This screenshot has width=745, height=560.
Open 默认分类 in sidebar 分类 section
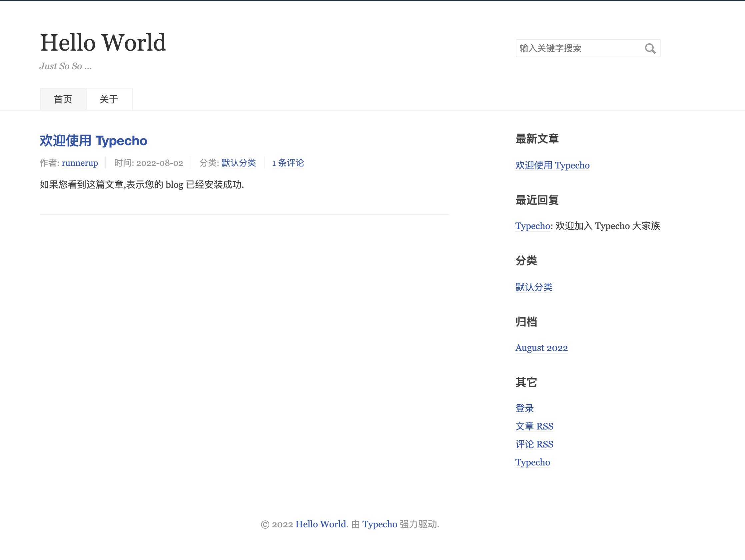point(534,287)
